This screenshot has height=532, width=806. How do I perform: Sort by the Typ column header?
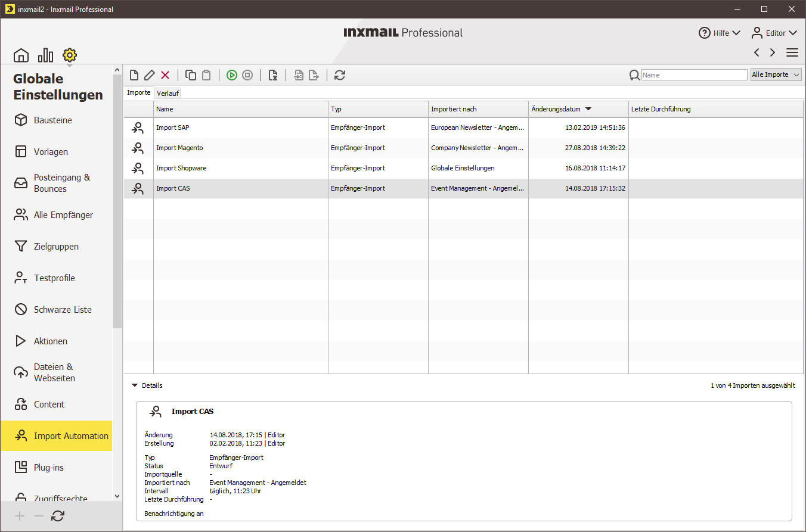point(378,109)
